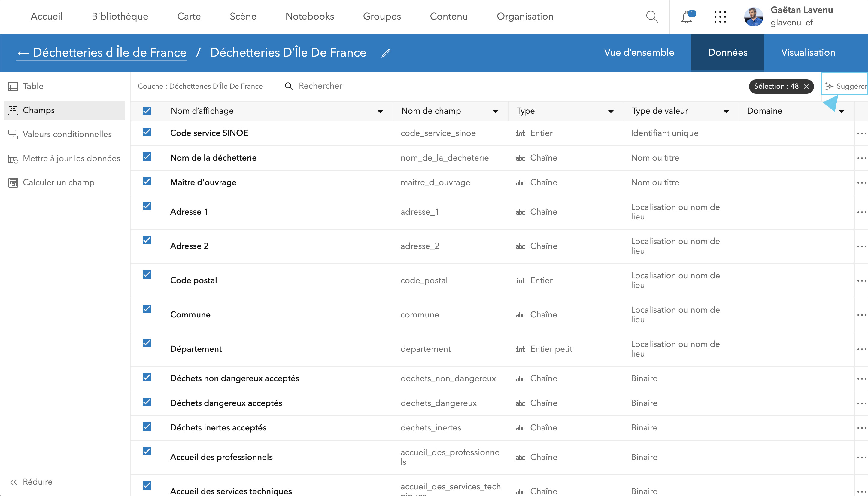Viewport: 868px width, 496px height.
Task: Open options menu for Code postal row
Action: tap(861, 280)
